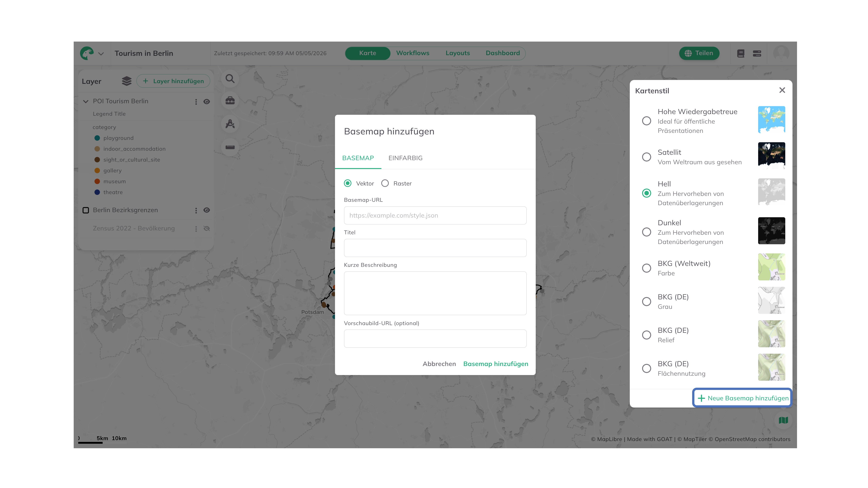This screenshot has height=488, width=868.
Task: Click the Vorschaubild-URL input field
Action: pyautogui.click(x=435, y=338)
